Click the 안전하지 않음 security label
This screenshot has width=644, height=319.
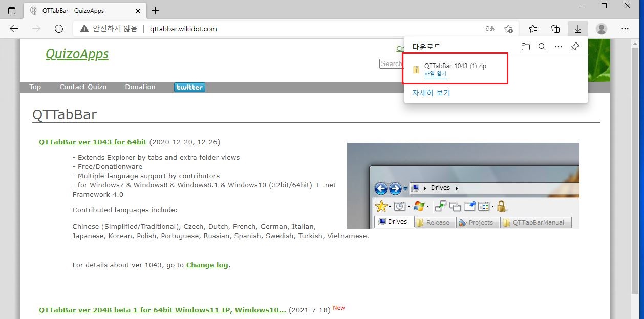(115, 29)
